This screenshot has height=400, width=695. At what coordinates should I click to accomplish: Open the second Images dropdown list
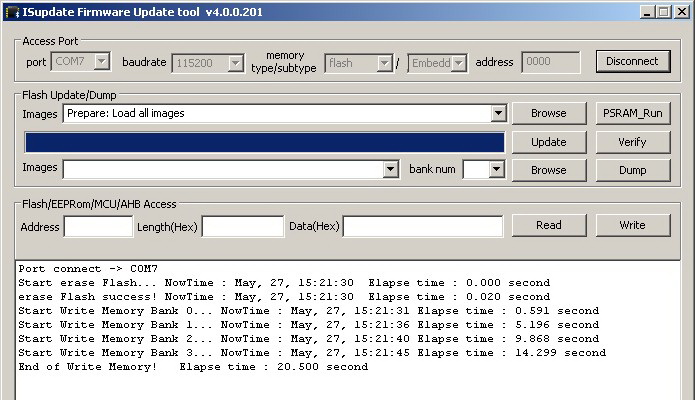(x=391, y=170)
